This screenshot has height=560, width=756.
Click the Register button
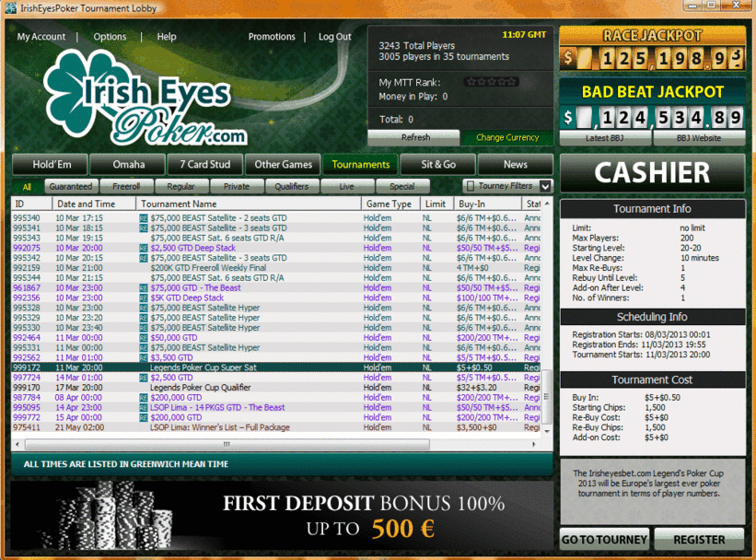point(699,539)
